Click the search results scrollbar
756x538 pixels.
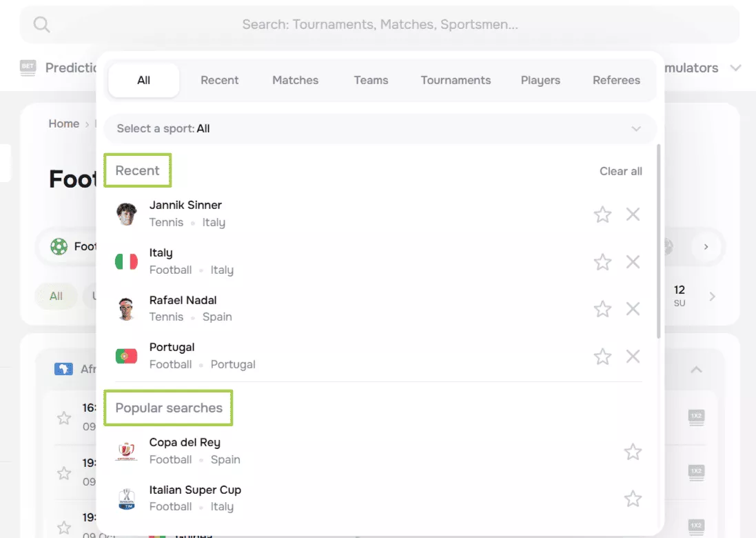(x=658, y=241)
